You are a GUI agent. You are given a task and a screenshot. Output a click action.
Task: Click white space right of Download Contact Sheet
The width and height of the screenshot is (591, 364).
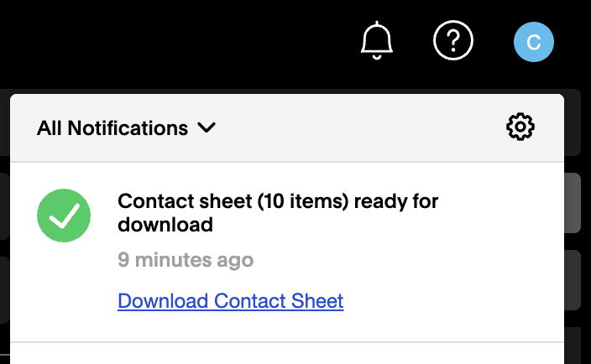(x=452, y=301)
